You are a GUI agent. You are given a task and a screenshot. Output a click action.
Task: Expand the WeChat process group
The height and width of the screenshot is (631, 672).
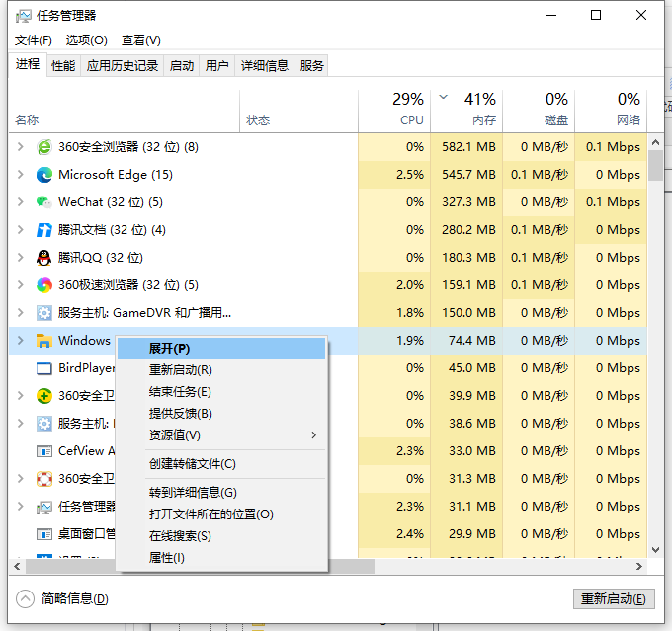pos(21,202)
